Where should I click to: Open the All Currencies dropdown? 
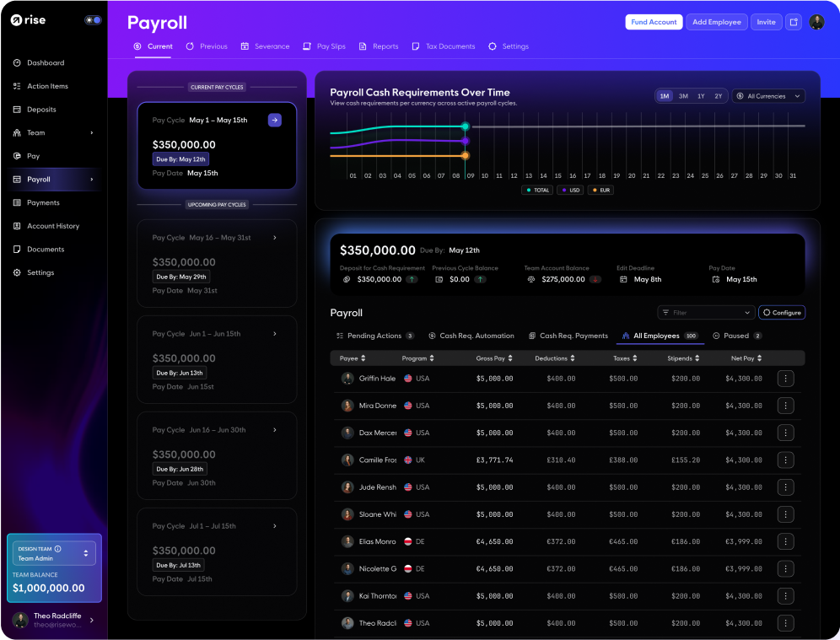click(x=767, y=95)
